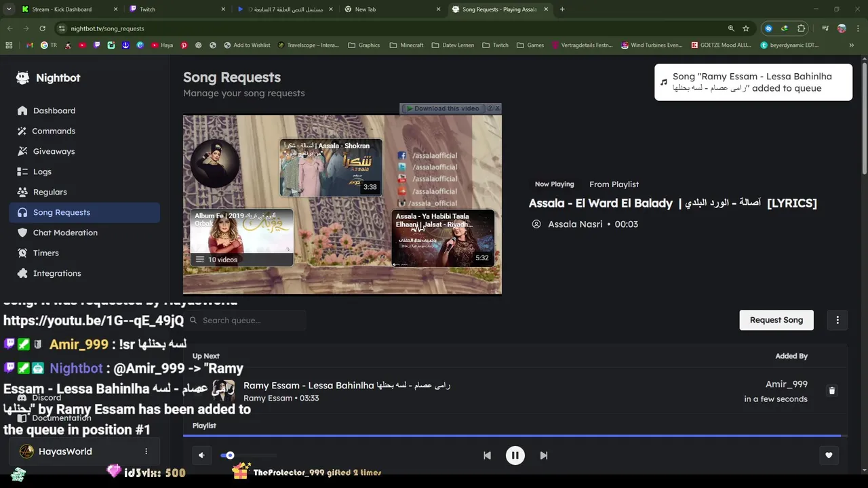Click the now playing song title
Image resolution: width=868 pixels, height=488 pixels.
[x=673, y=203]
